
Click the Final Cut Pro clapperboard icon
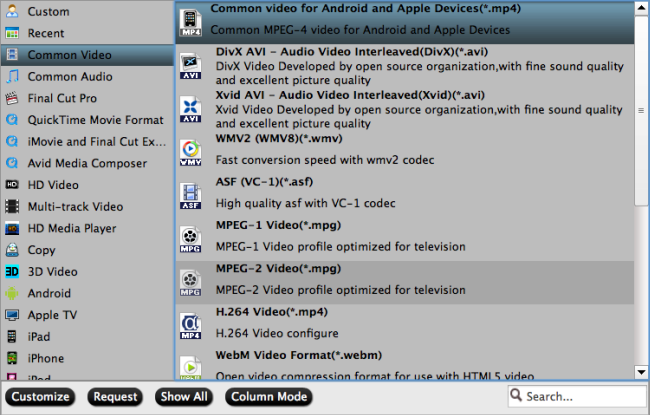tap(12, 98)
